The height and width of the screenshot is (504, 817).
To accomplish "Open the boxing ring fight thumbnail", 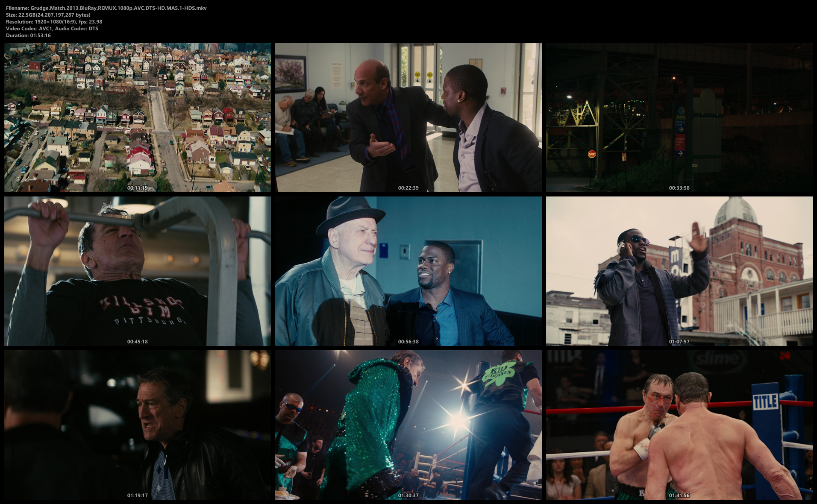I will click(679, 425).
